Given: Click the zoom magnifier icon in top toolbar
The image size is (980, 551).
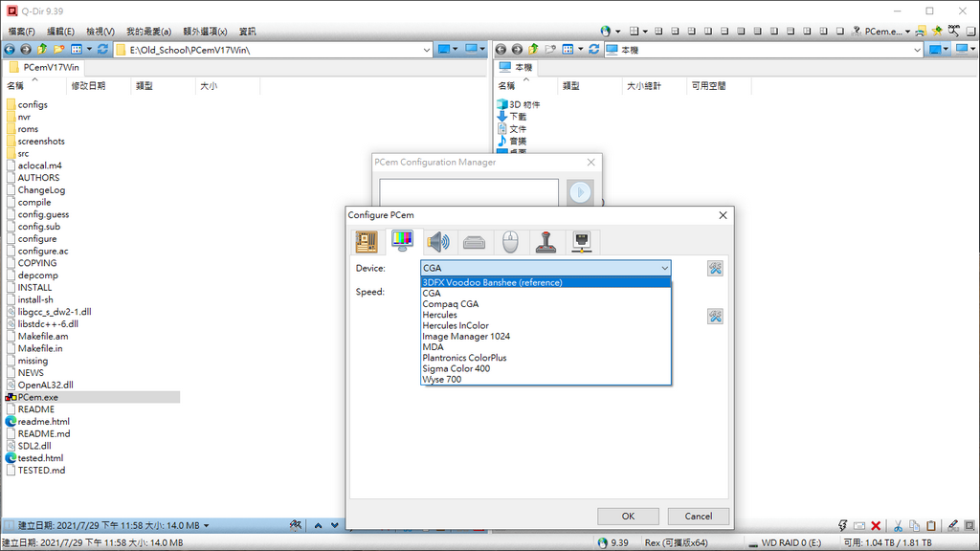Looking at the screenshot, I should click(x=954, y=31).
